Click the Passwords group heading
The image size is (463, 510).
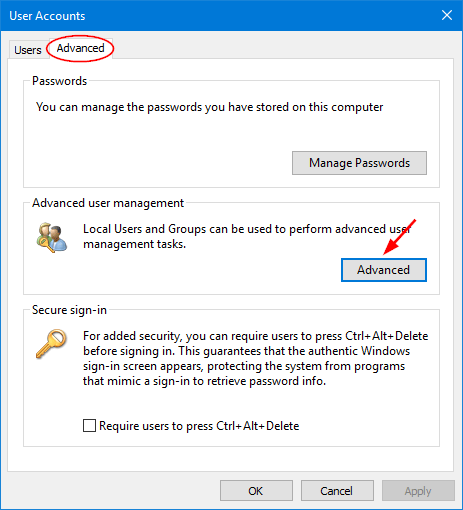click(59, 81)
